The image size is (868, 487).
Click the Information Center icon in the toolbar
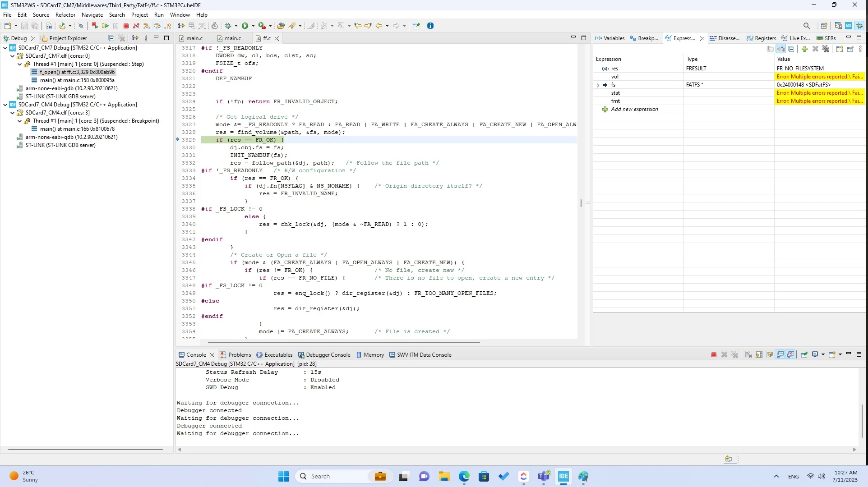point(430,26)
